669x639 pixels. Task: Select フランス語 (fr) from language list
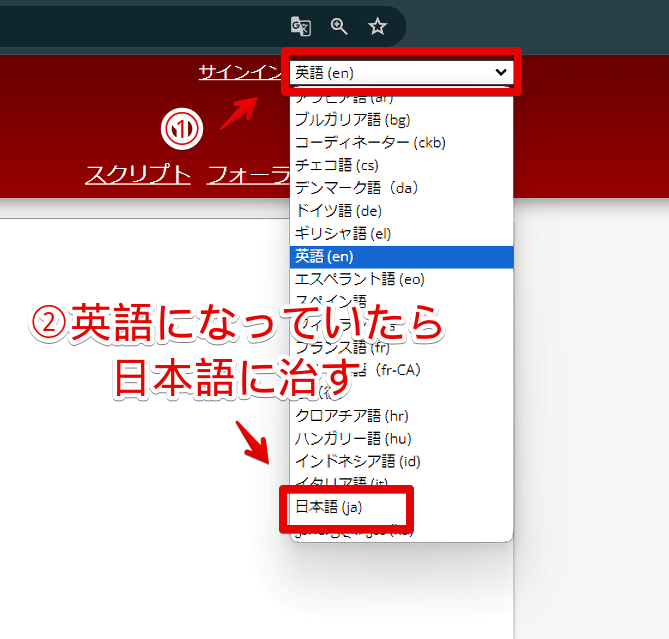(x=401, y=348)
